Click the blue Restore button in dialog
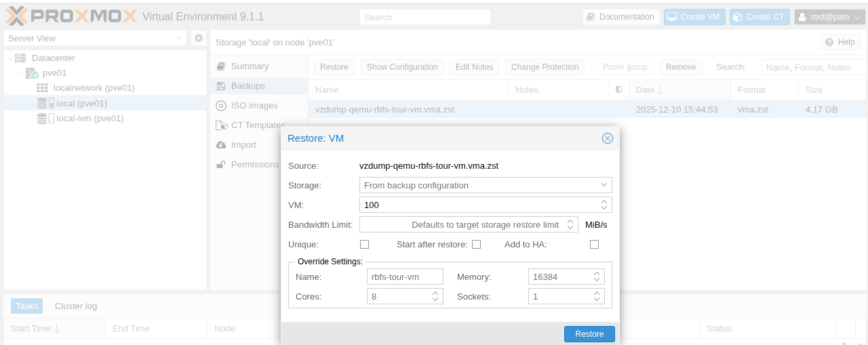 tap(589, 334)
